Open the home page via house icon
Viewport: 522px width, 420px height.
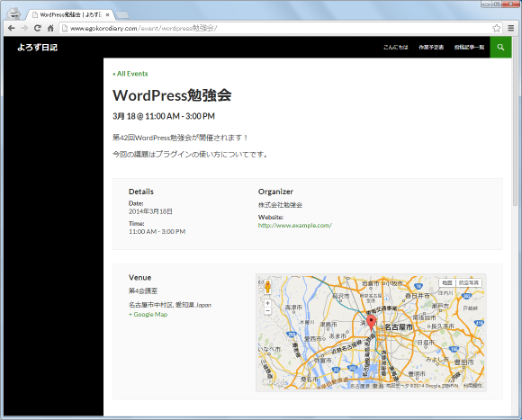pos(50,28)
